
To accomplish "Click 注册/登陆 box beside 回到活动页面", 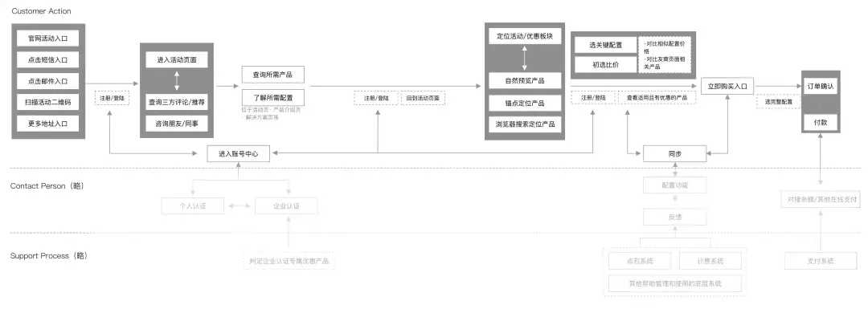I will point(376,98).
